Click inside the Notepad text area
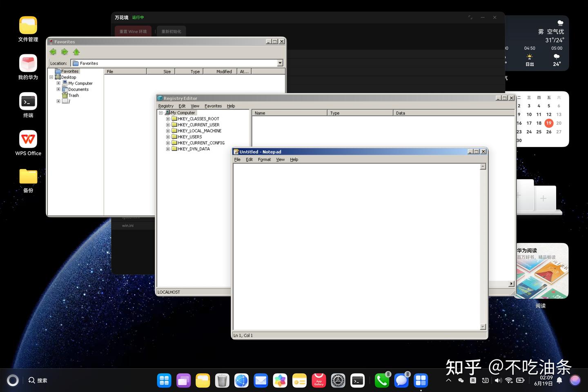The width and height of the screenshot is (588, 392). pyautogui.click(x=356, y=247)
